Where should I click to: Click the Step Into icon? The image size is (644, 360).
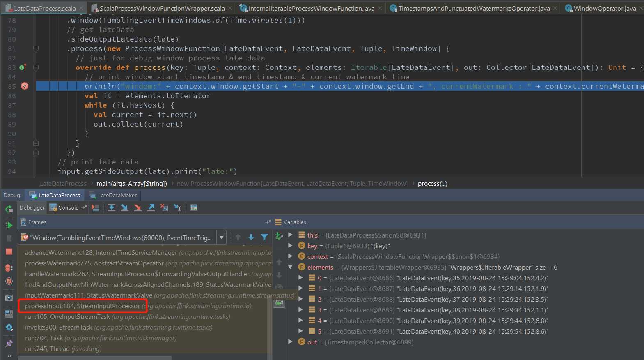[x=125, y=208]
